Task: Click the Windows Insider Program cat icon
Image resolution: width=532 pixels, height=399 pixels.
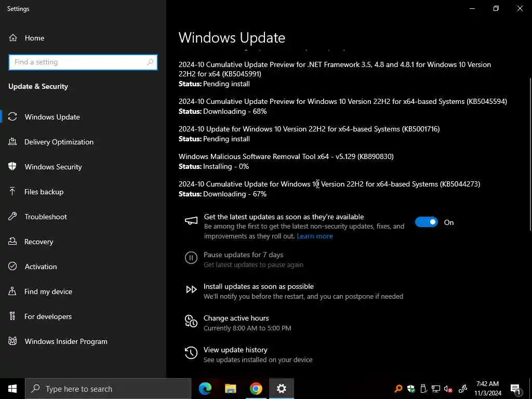Action: tap(12, 341)
